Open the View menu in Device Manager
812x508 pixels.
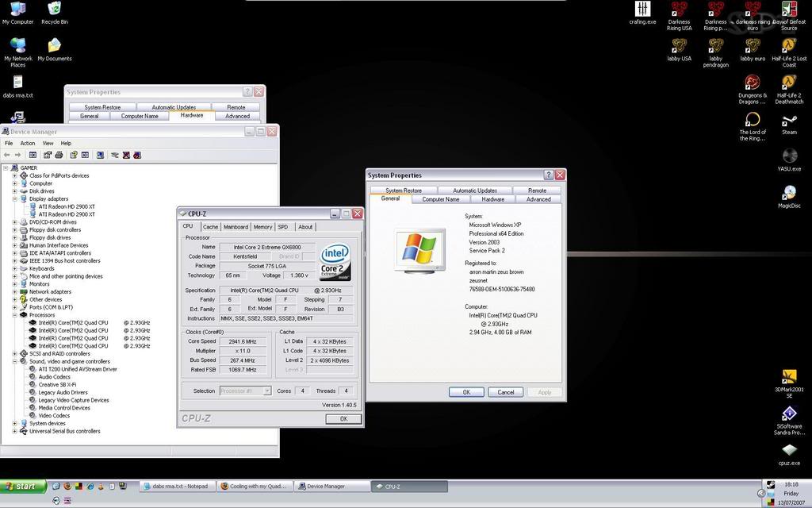[x=48, y=143]
